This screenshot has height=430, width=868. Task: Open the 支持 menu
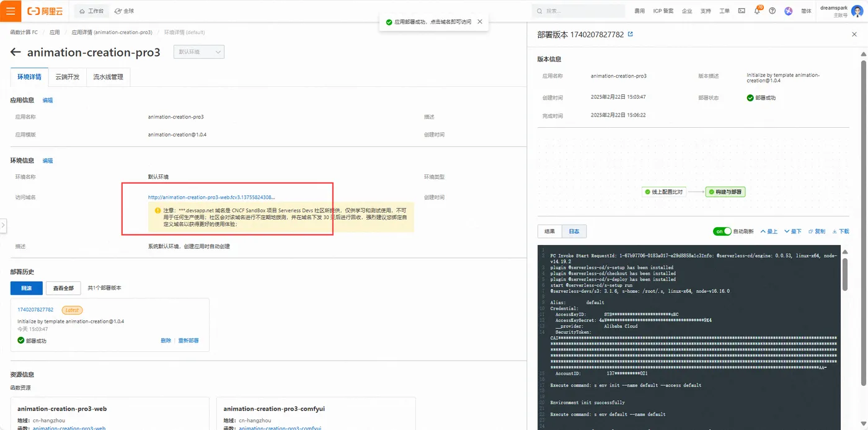tap(706, 11)
